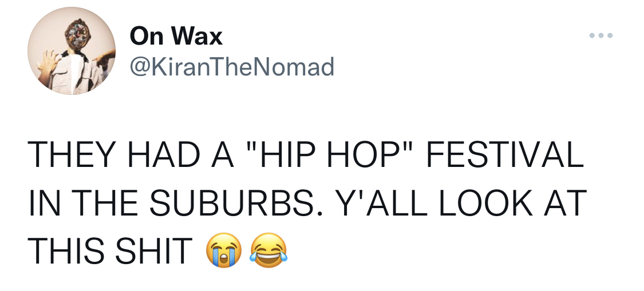Open the On Wax display name link
644x291 pixels.
176,36
